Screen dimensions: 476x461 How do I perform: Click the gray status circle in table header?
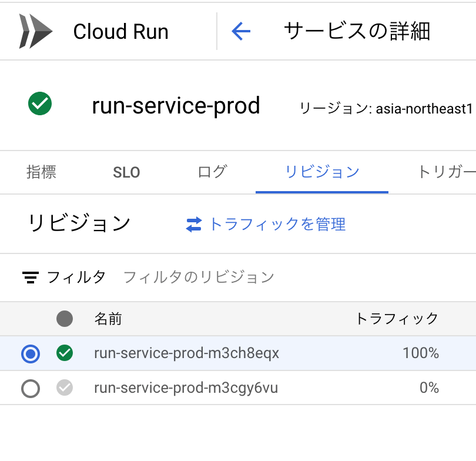point(65,319)
